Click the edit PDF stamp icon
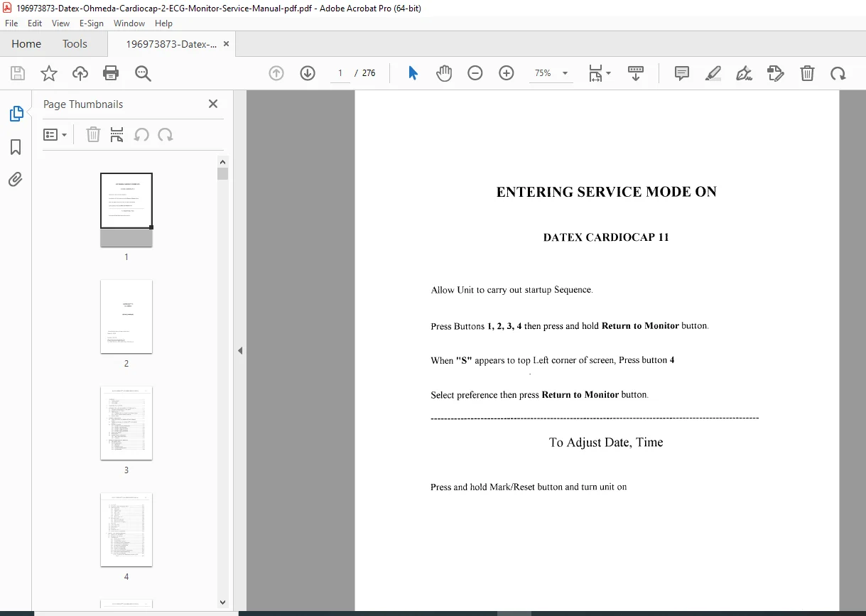 776,73
